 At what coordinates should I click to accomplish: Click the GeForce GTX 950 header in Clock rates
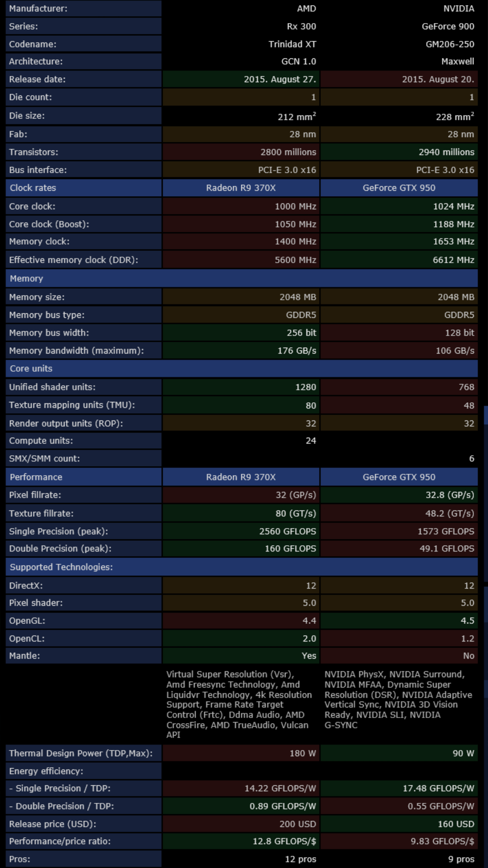point(399,188)
